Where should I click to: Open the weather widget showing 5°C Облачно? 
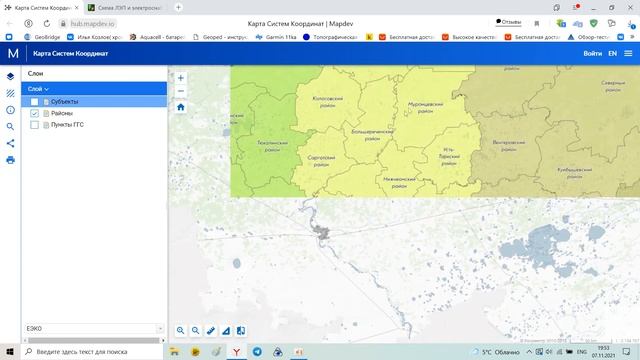point(496,352)
